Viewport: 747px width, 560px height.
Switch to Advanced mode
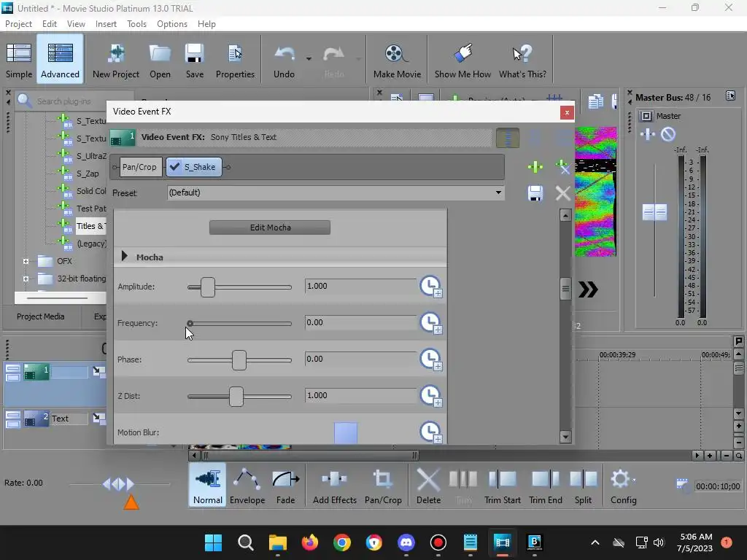click(60, 60)
